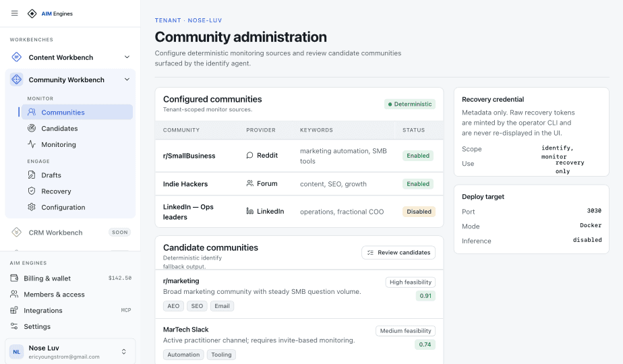
Task: Click the Candidates target icon
Action: tap(32, 128)
